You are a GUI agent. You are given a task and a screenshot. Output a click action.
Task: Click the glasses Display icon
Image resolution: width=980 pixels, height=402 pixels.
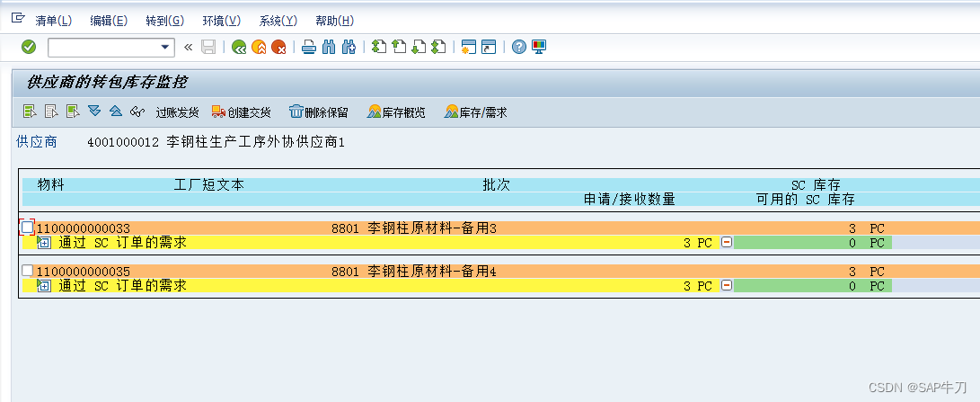pos(137,112)
